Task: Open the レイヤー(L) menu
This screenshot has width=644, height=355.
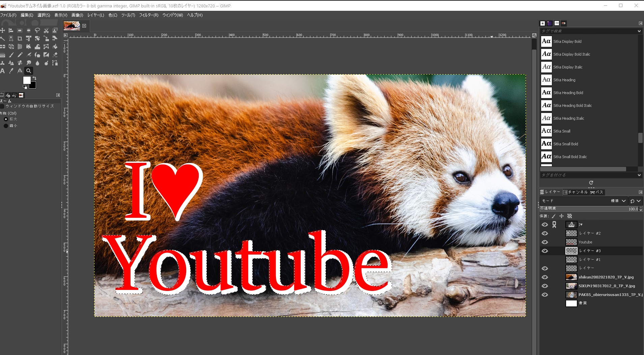Action: (x=96, y=15)
